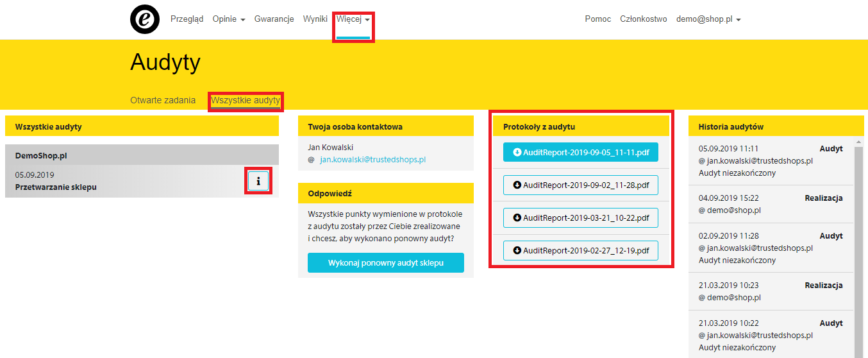This screenshot has width=868, height=358.
Task: Go to Gwarancje in the navigation
Action: point(274,19)
